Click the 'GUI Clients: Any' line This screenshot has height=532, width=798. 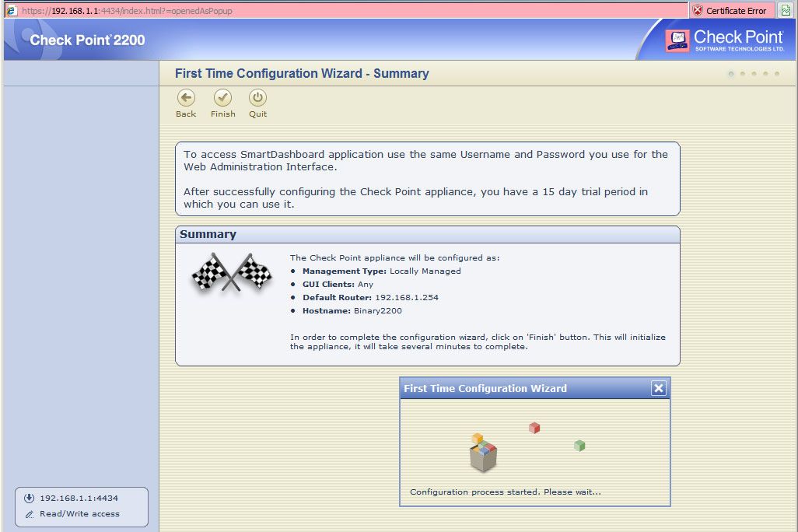click(x=338, y=284)
